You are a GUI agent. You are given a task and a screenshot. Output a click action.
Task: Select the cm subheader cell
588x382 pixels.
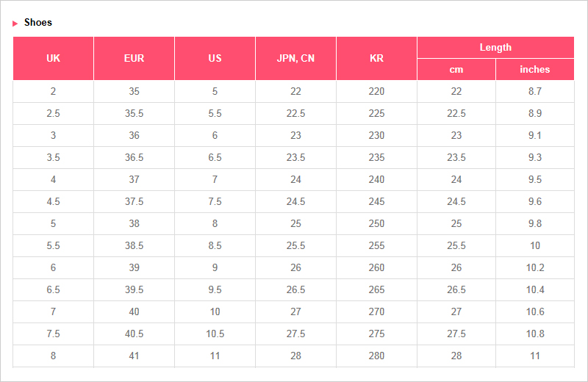[456, 69]
